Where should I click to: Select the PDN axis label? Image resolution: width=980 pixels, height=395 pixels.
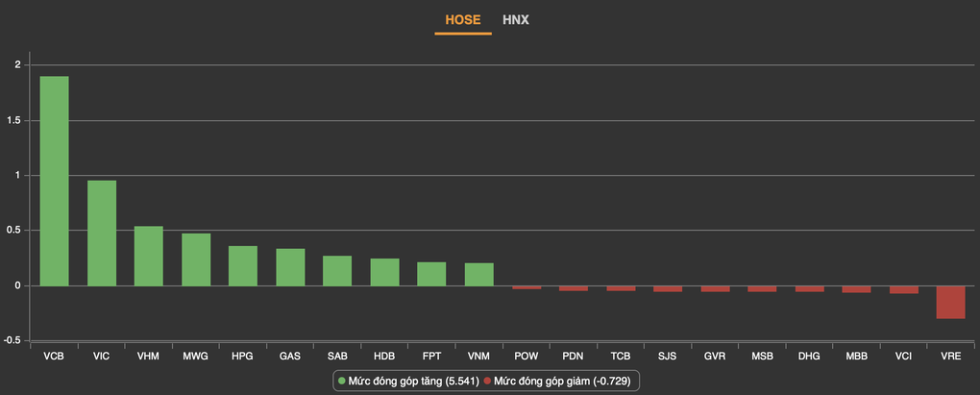click(574, 357)
